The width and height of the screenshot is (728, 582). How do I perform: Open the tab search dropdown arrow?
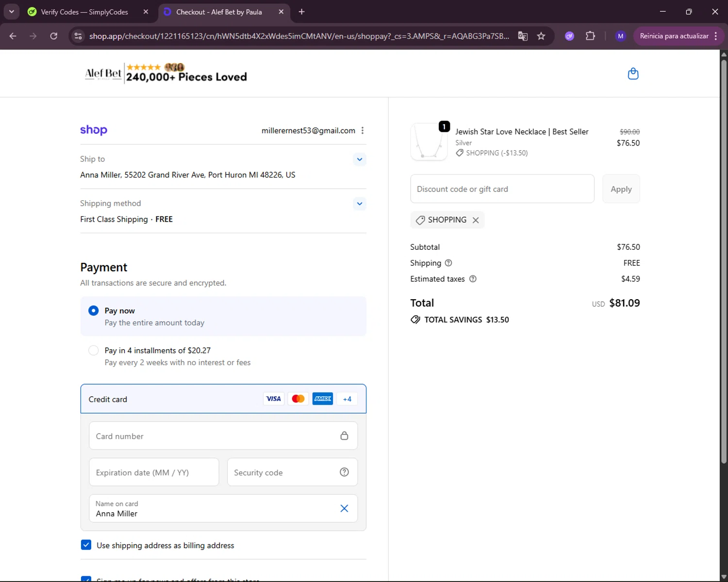(12, 12)
